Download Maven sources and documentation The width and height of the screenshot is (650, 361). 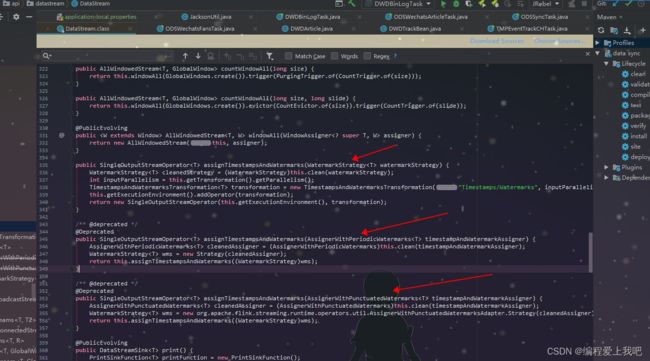(x=627, y=30)
